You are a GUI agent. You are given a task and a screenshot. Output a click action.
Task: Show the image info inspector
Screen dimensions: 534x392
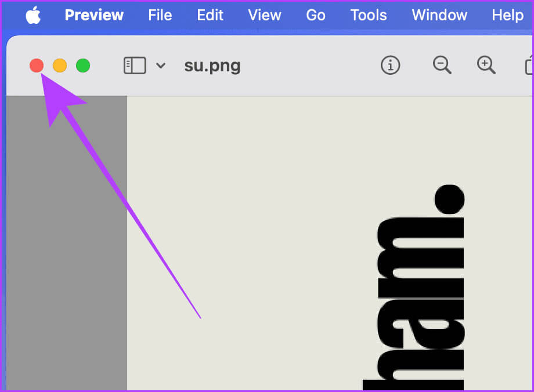(x=390, y=65)
